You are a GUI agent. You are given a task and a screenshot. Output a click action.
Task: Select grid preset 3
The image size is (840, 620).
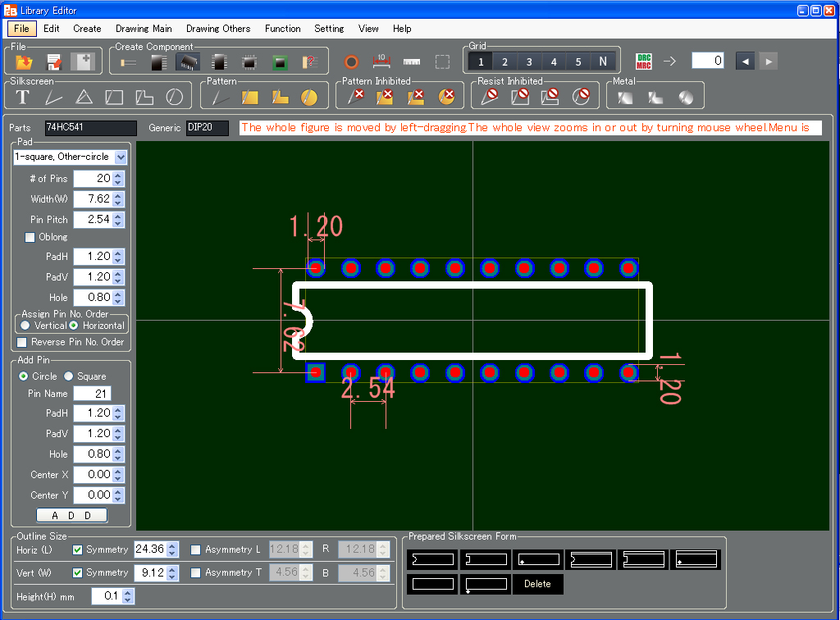529,62
